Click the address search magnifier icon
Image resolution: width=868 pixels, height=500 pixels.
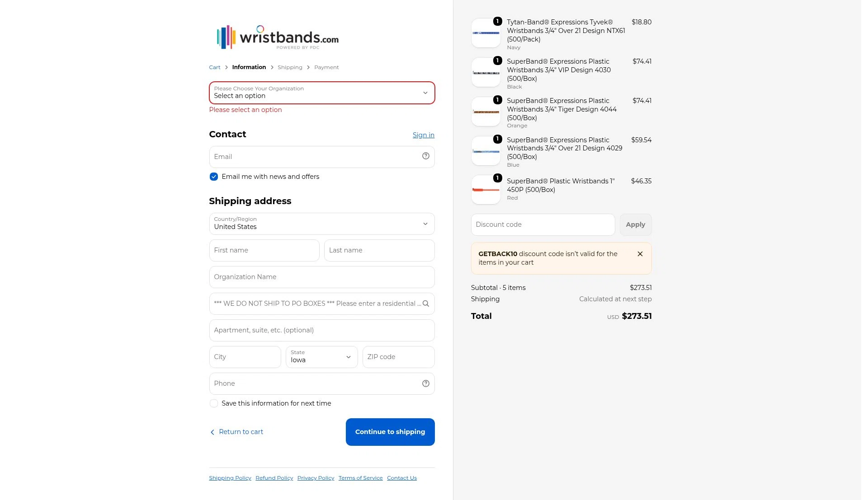425,304
